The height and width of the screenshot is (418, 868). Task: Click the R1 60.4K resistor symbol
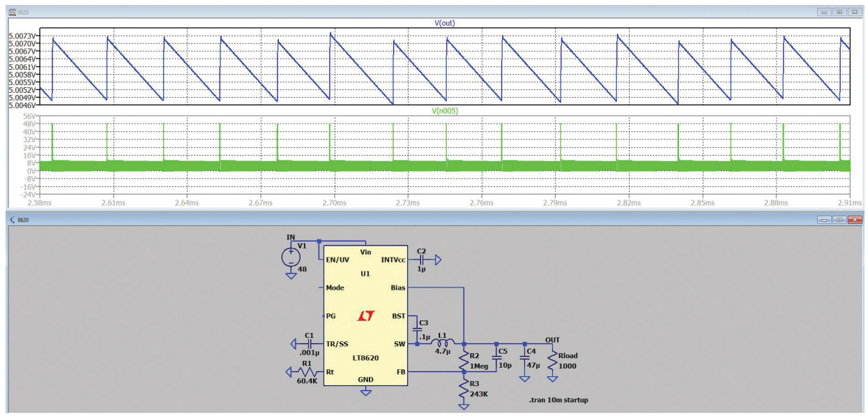(304, 373)
